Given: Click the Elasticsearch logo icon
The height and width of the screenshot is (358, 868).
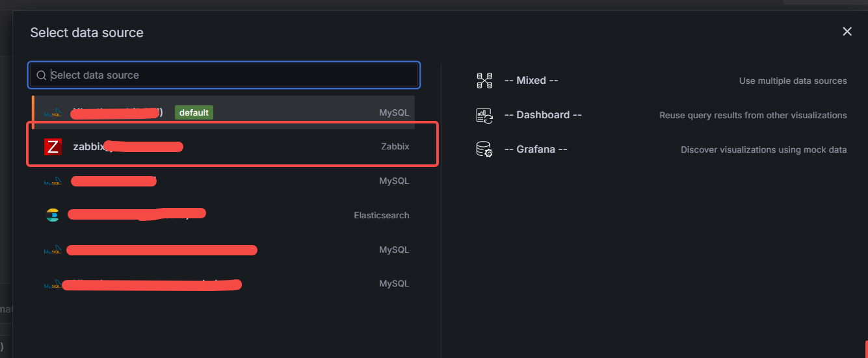Looking at the screenshot, I should (53, 215).
